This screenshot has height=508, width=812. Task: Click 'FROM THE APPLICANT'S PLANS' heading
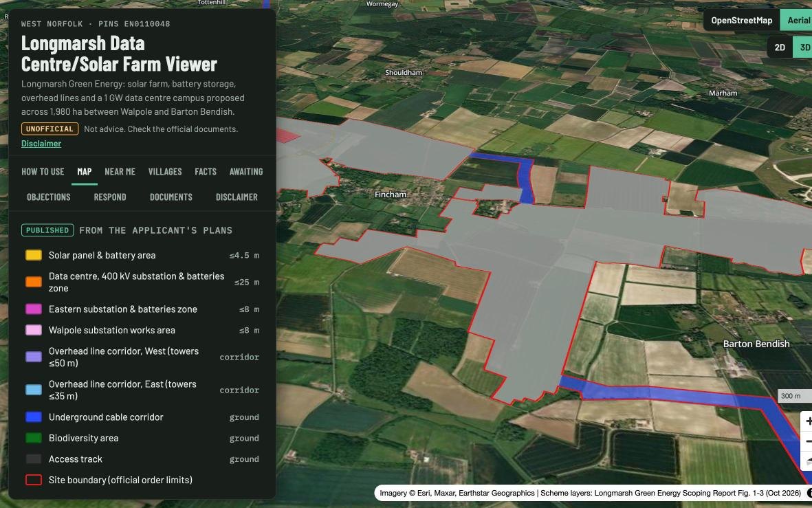pos(156,230)
